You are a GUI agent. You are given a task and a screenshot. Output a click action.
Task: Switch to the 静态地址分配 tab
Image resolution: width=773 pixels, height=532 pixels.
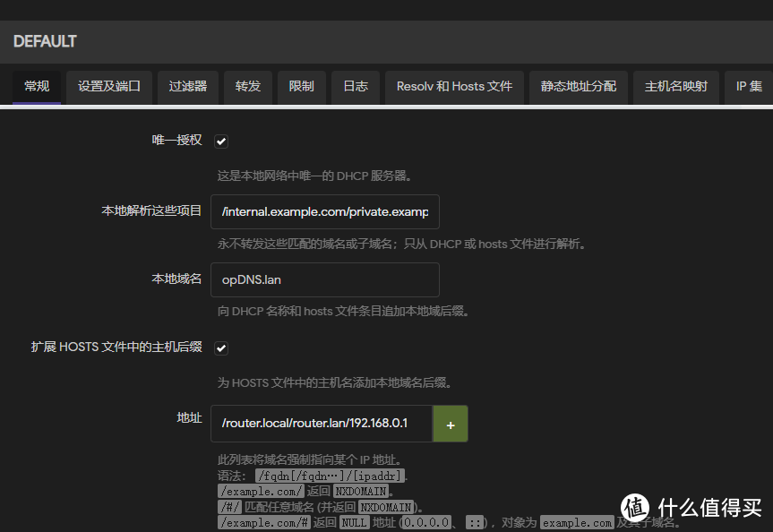578,87
